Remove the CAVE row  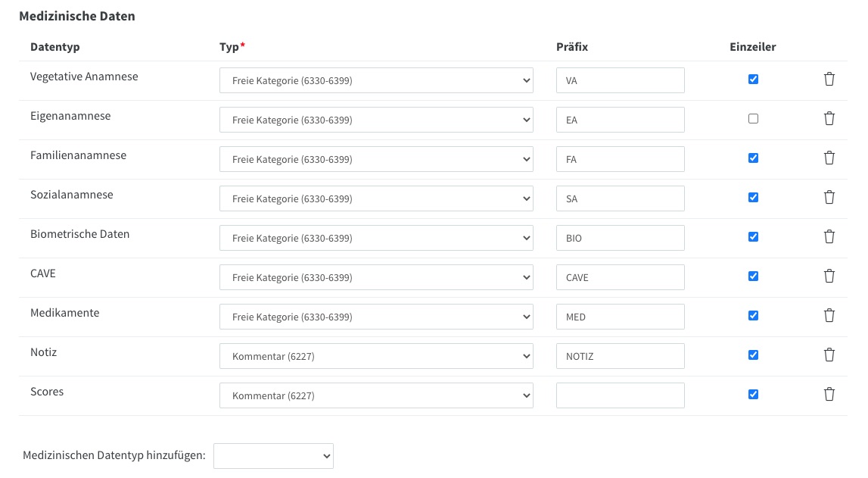[x=829, y=276]
